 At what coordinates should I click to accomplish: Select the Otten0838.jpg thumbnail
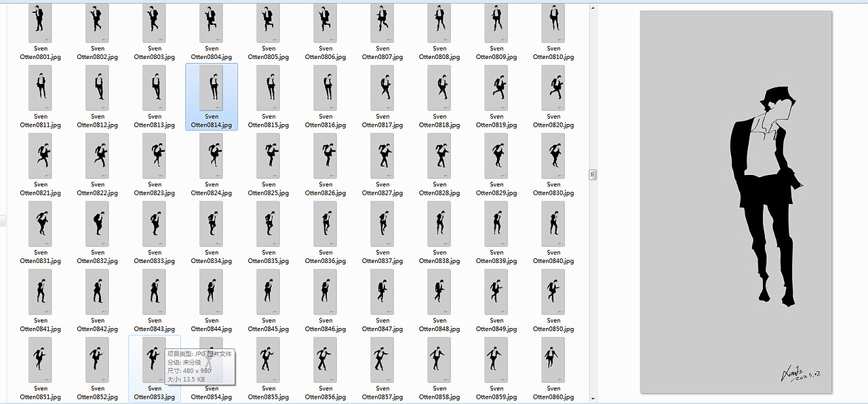pos(439,224)
